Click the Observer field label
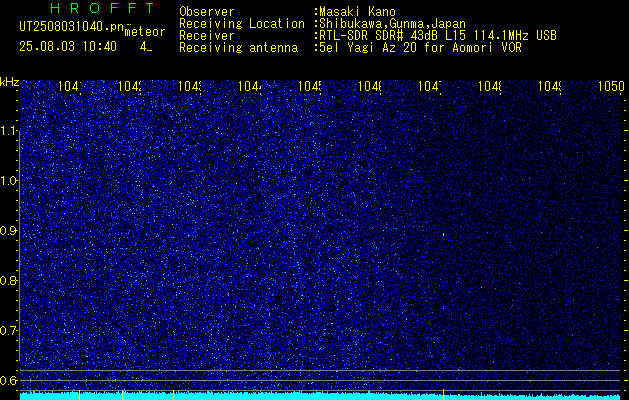 (x=207, y=12)
